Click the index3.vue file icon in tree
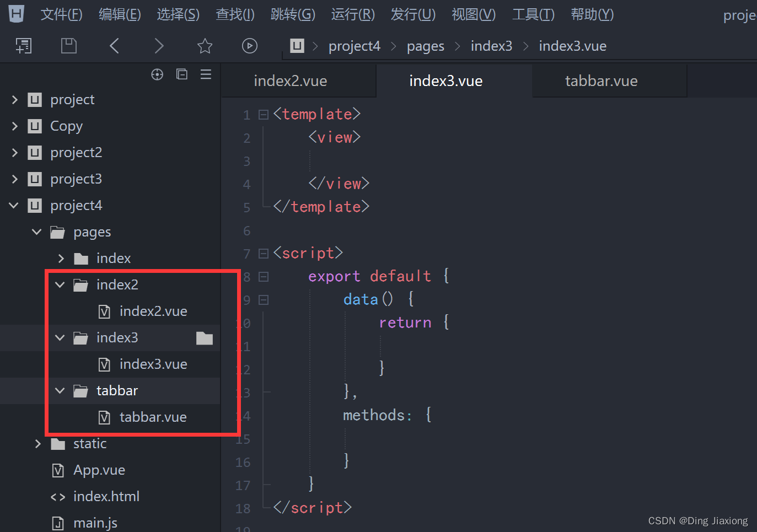 pos(104,365)
